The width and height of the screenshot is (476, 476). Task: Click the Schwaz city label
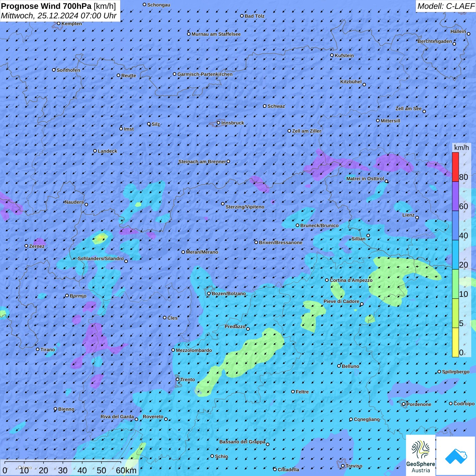(276, 106)
